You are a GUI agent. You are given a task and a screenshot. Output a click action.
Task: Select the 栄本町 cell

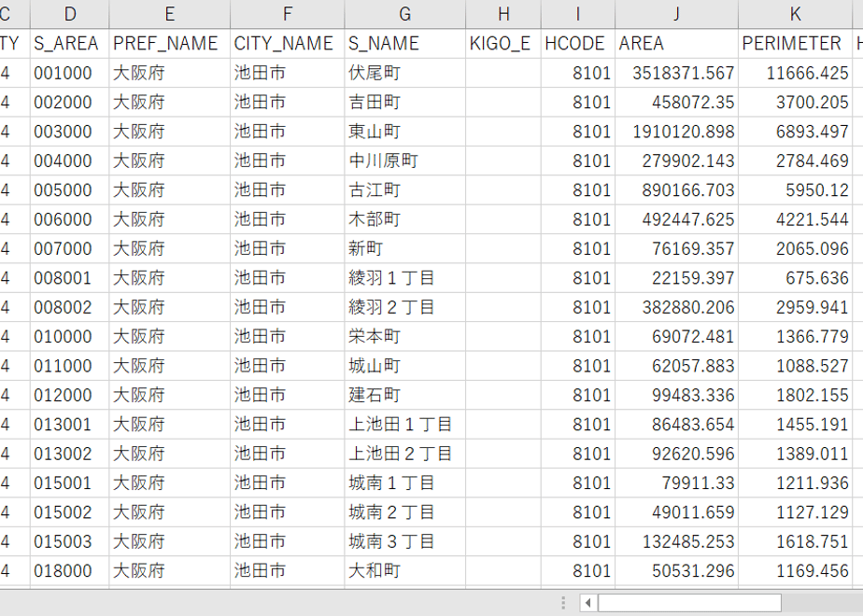pos(405,337)
